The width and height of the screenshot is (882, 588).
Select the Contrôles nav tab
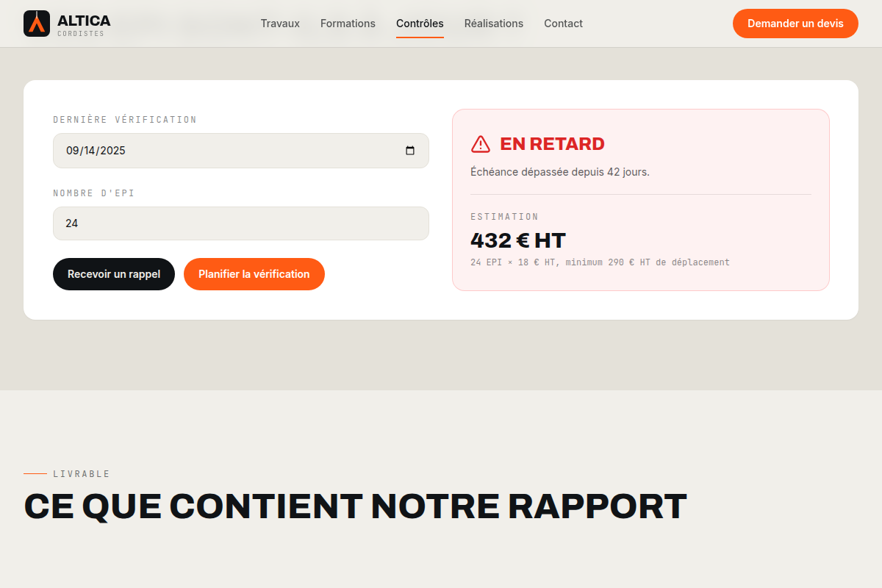pos(420,24)
